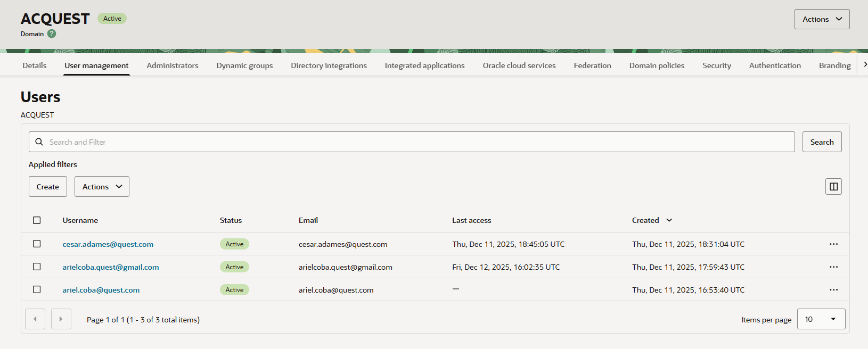Open the column layout settings icon
868x349 pixels.
point(833,186)
